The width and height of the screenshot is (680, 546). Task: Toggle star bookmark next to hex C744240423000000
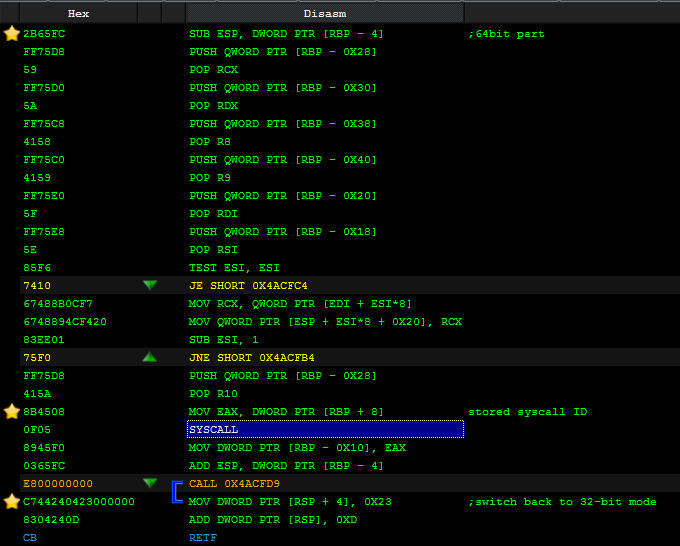12,501
